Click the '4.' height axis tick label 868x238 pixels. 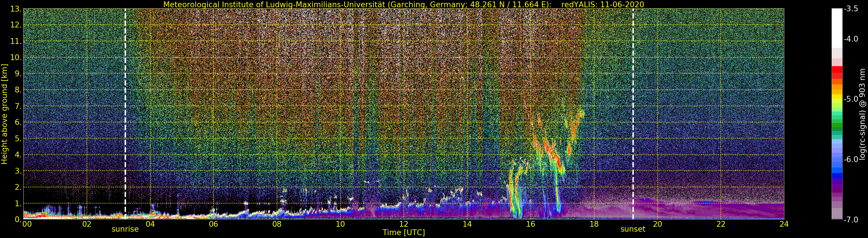[x=18, y=155]
